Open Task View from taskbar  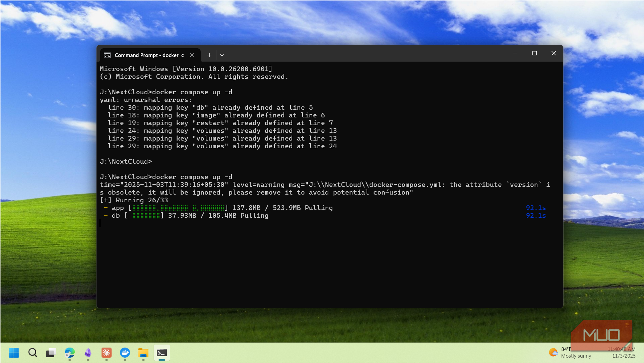(51, 353)
